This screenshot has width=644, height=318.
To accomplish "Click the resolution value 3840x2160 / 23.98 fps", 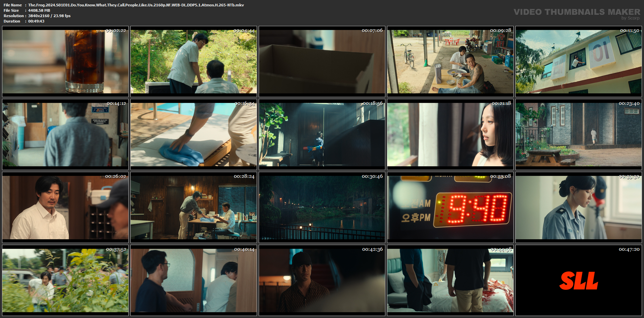I will (x=49, y=16).
